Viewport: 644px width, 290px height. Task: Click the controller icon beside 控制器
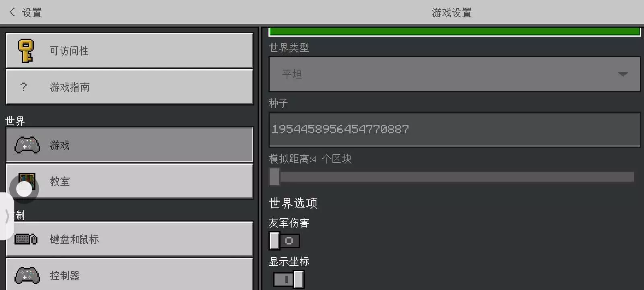tap(27, 275)
